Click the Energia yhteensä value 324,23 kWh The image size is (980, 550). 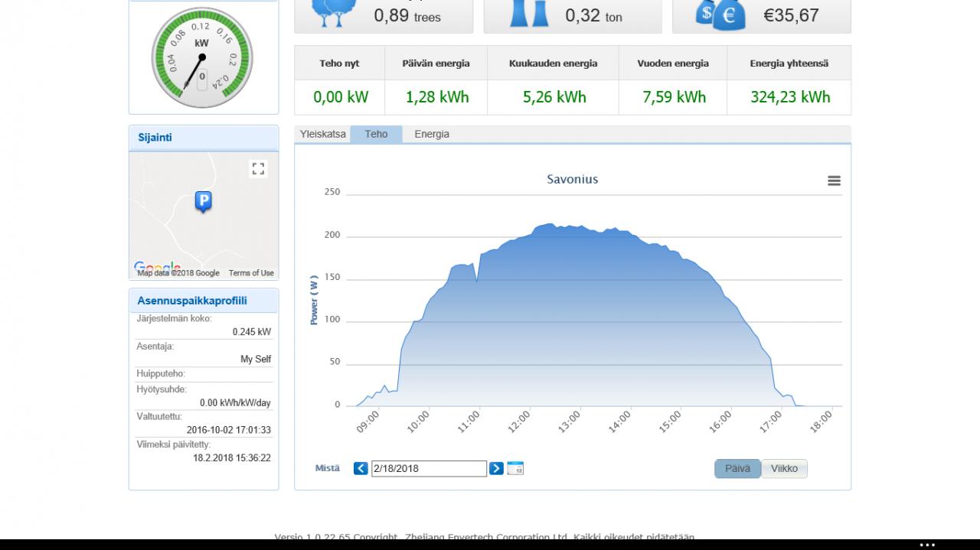[x=790, y=97]
